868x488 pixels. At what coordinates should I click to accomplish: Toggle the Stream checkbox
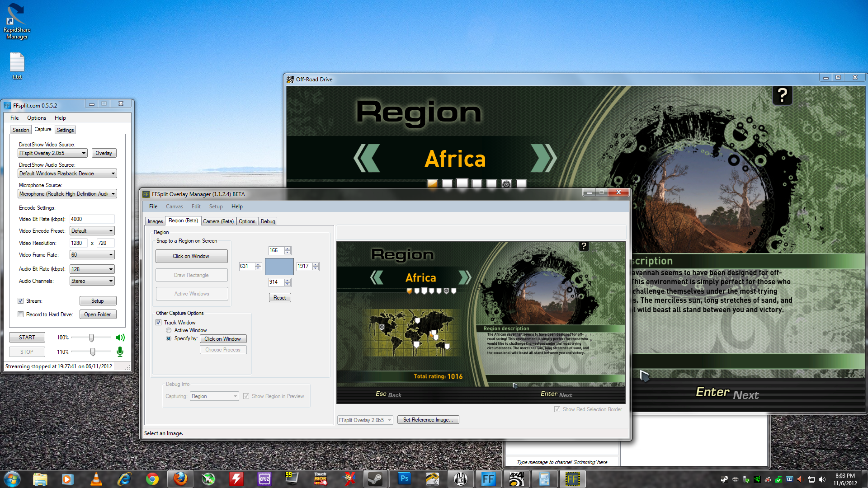(20, 301)
